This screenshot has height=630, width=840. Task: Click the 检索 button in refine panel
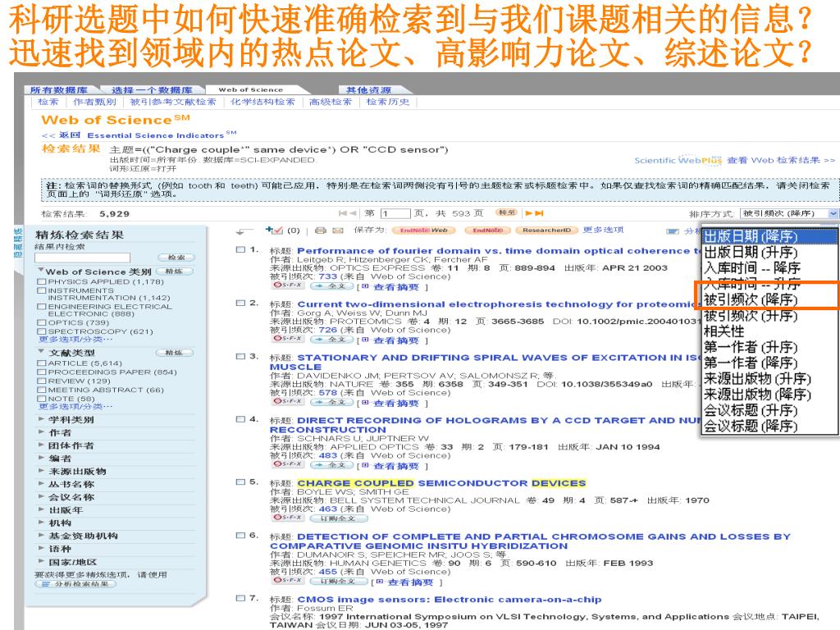pyautogui.click(x=176, y=258)
